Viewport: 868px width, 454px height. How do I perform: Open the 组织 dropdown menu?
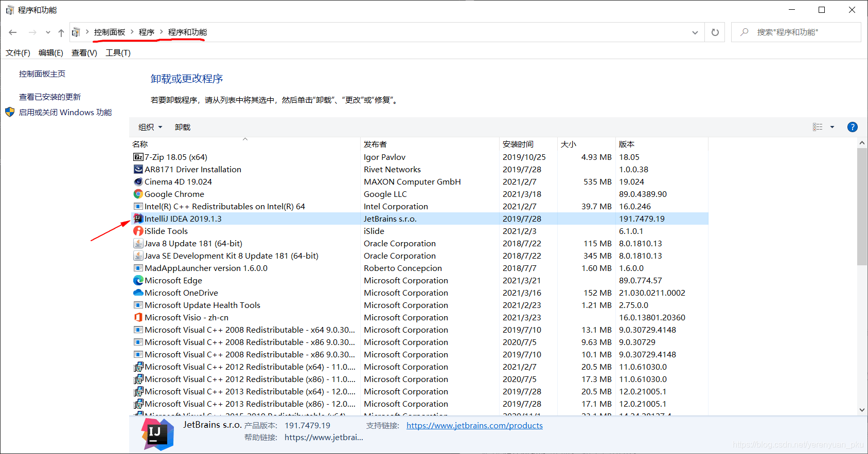pos(150,127)
